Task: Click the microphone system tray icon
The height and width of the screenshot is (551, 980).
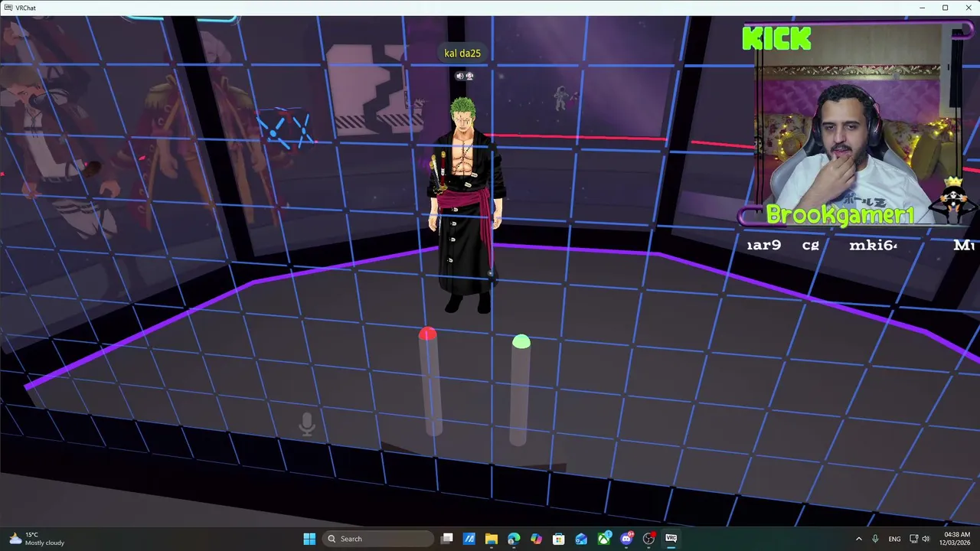Action: 875,539
